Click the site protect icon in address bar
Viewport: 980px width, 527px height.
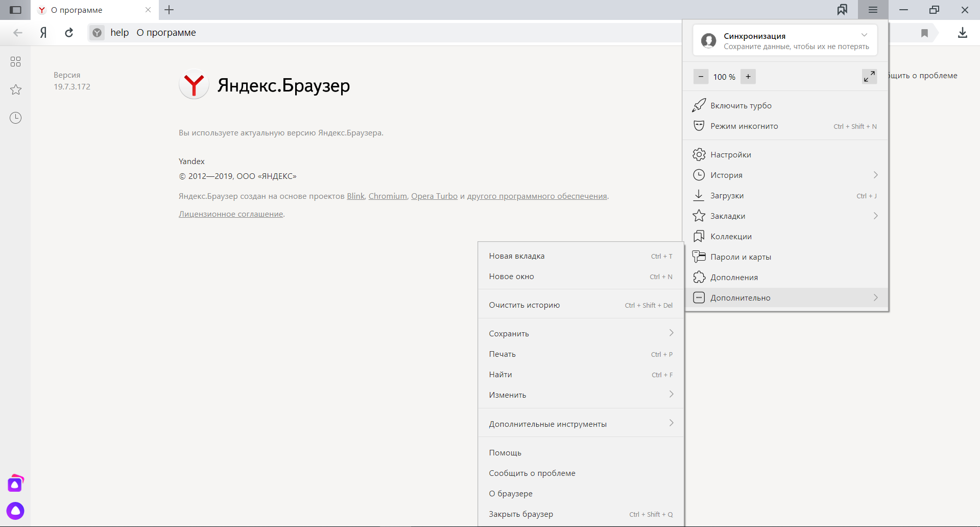click(97, 33)
